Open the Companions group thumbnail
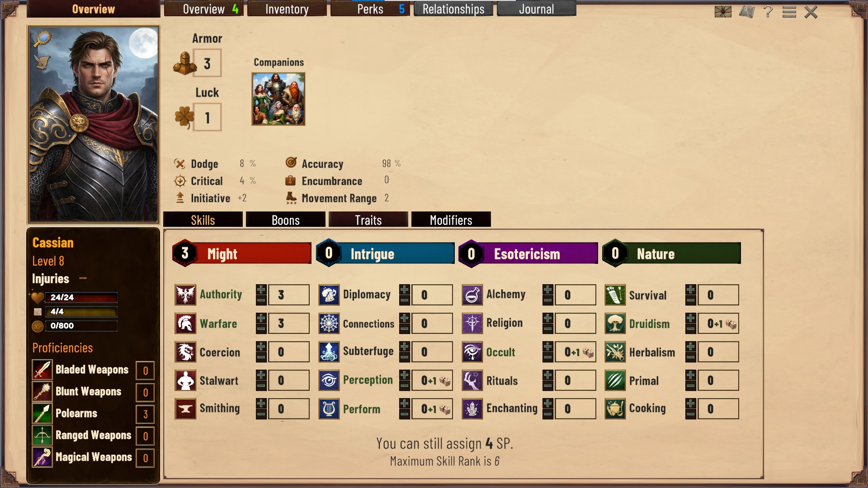868x488 pixels. click(x=278, y=99)
